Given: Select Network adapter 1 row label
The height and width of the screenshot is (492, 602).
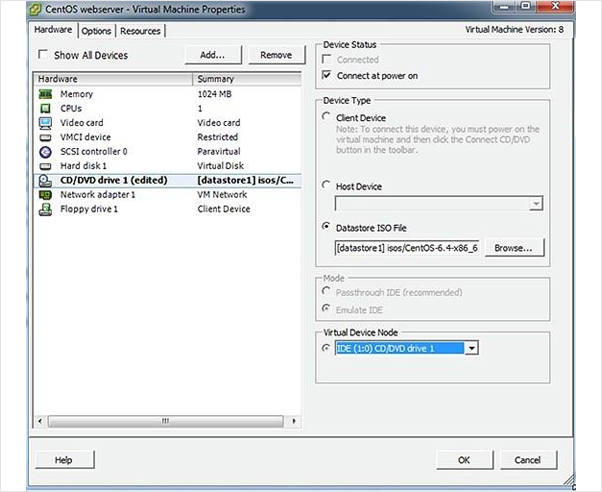Looking at the screenshot, I should (98, 195).
